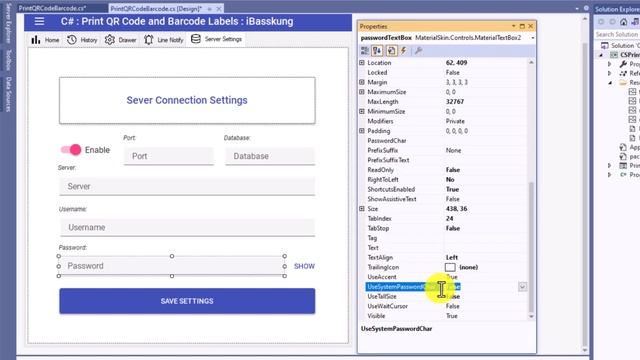Screen dimensions: 640x360
Task: Switch to the Drawer tab
Action: click(121, 40)
